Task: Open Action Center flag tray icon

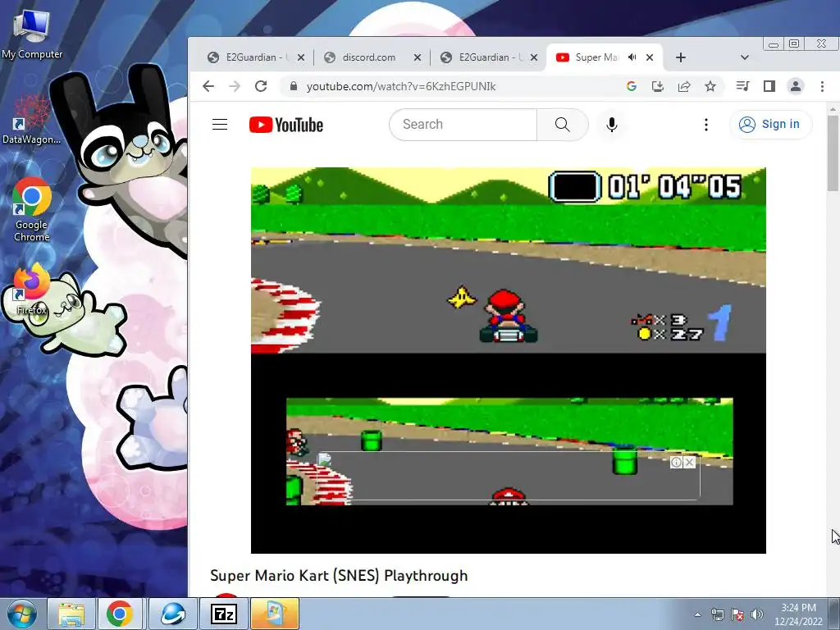Action: point(737,614)
